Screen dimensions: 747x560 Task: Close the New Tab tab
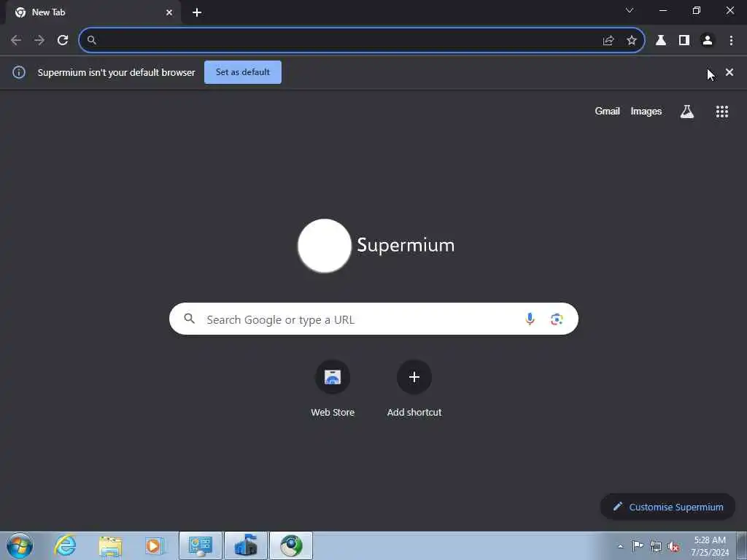169,12
